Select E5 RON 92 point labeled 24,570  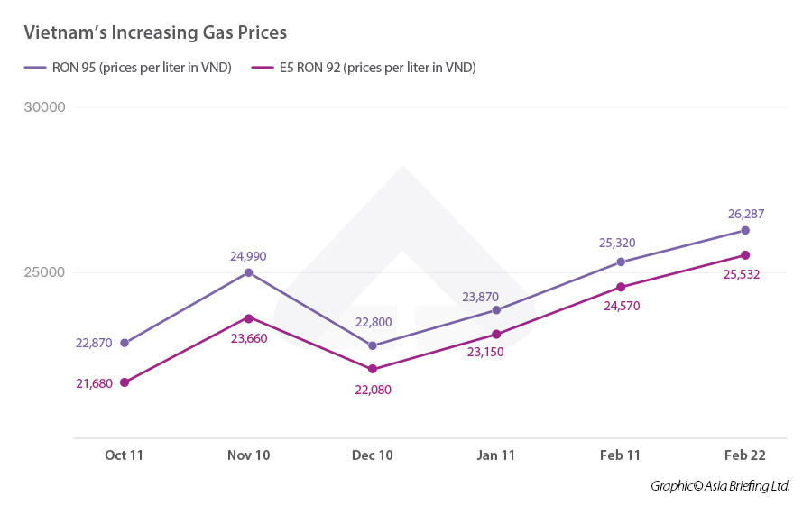621,287
